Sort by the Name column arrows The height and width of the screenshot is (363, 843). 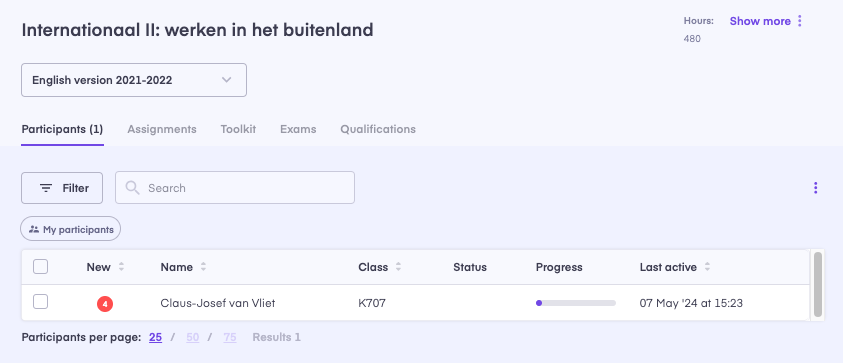coord(203,267)
